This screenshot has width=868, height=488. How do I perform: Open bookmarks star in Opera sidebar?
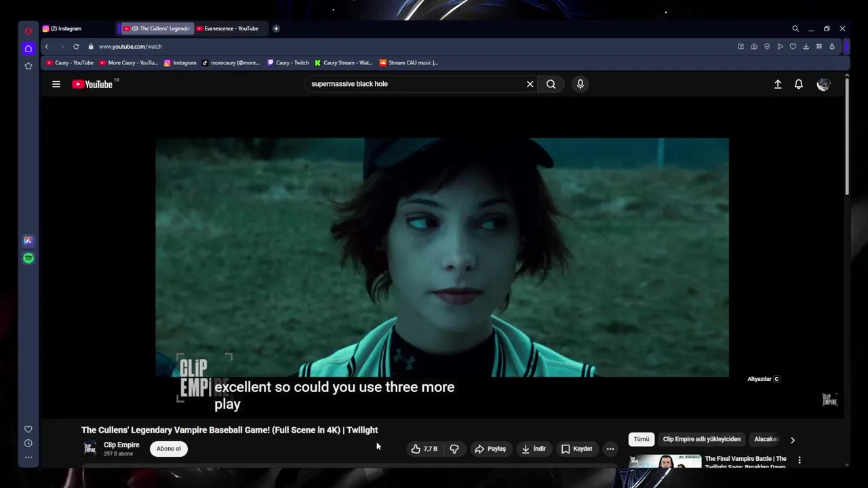coord(28,66)
